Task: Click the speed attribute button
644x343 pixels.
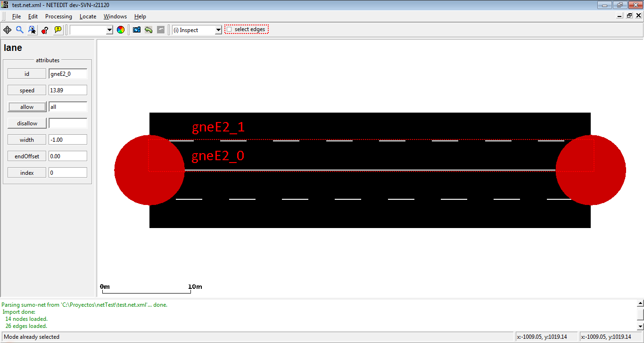Action: click(27, 90)
